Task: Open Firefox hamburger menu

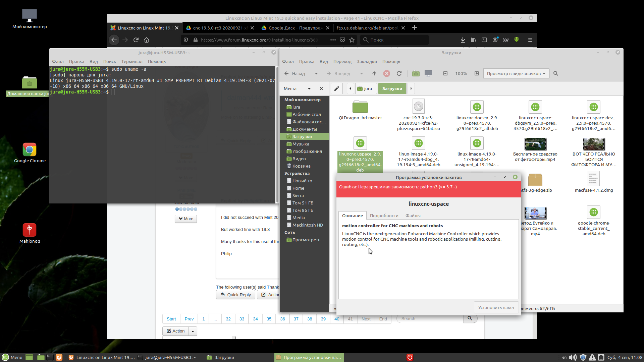Action: (x=530, y=40)
